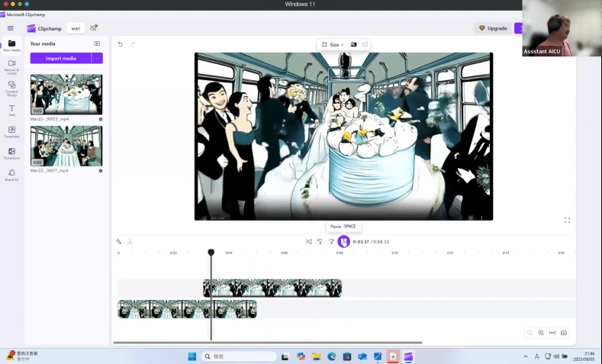Viewport: 602px width, 364px height.
Task: Pause playback with the purple button
Action: (x=343, y=241)
